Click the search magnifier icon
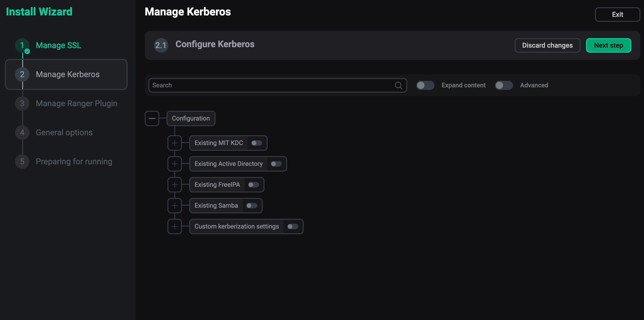The image size is (644, 320). (398, 85)
